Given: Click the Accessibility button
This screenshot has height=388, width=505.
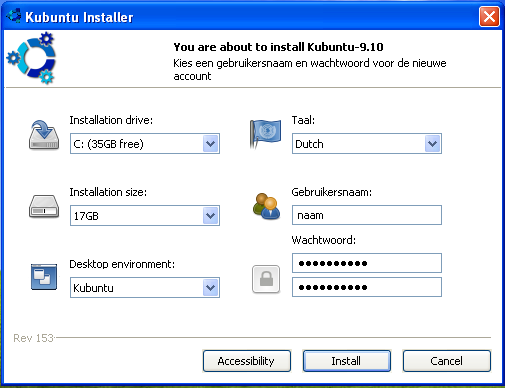Looking at the screenshot, I should pyautogui.click(x=247, y=361).
